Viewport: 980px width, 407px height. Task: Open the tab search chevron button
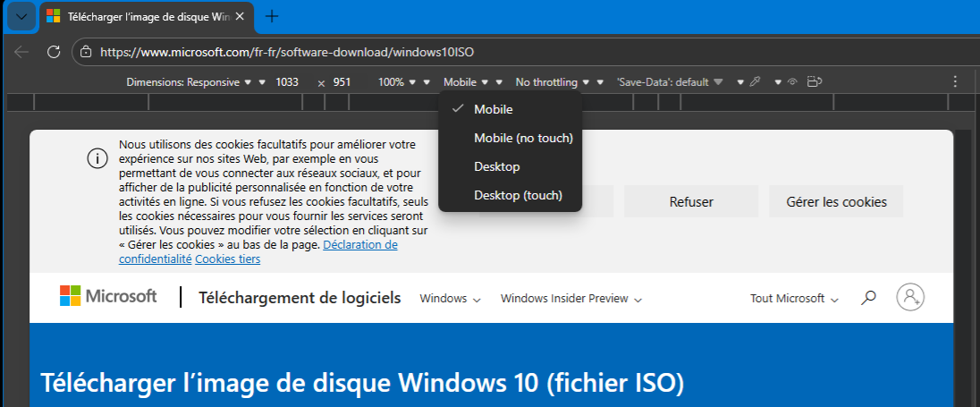click(21, 16)
